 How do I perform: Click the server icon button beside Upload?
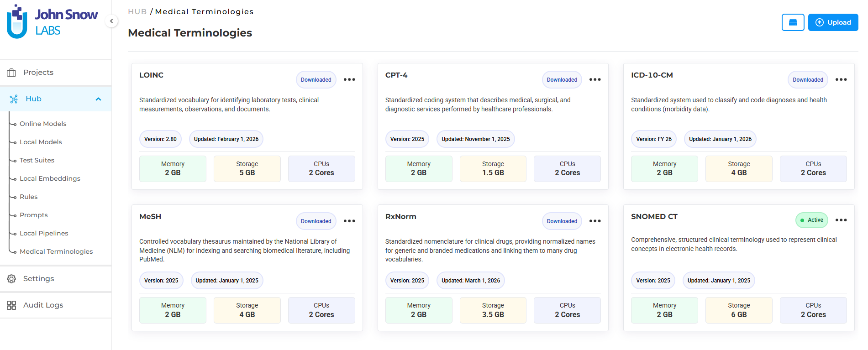pos(793,22)
